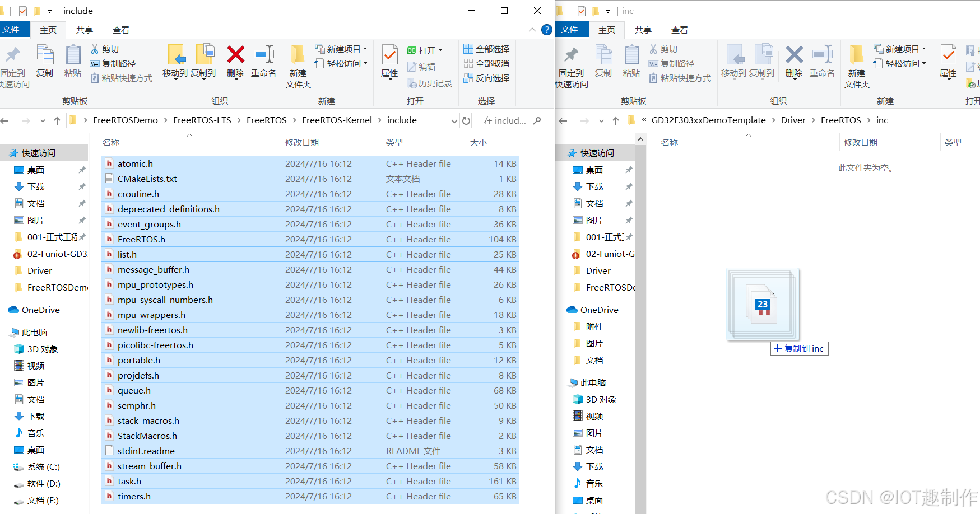Click the help question mark icon in include window
This screenshot has width=980, height=514.
(547, 30)
